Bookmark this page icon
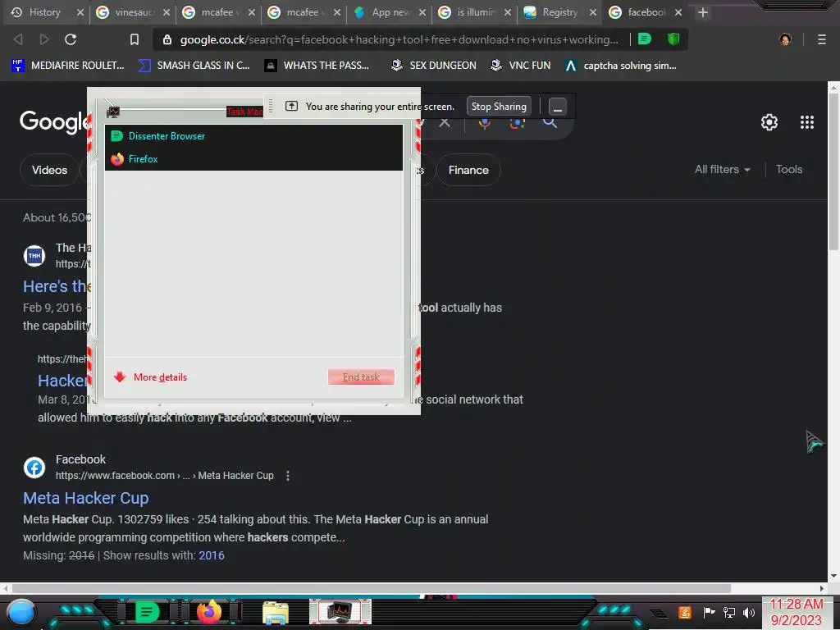Image resolution: width=840 pixels, height=630 pixels. [x=135, y=39]
